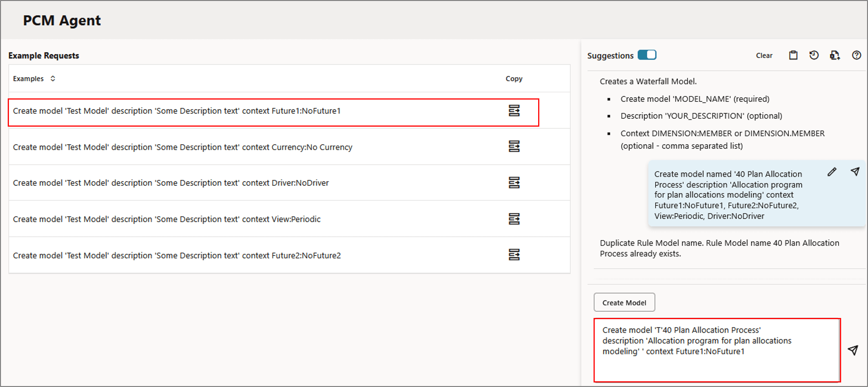Click the clipboard icon next to Clear
The height and width of the screenshot is (387, 868).
(793, 55)
